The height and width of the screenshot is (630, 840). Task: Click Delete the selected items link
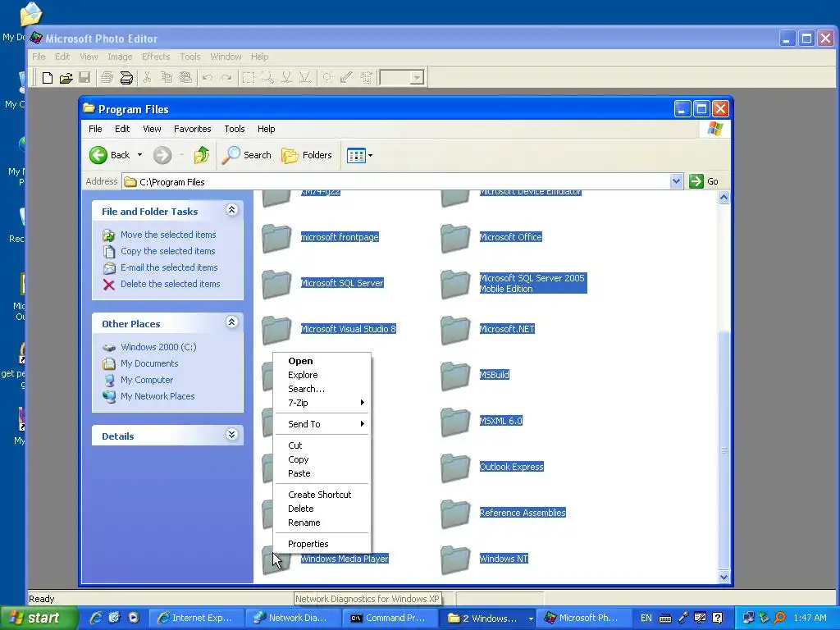tap(171, 285)
